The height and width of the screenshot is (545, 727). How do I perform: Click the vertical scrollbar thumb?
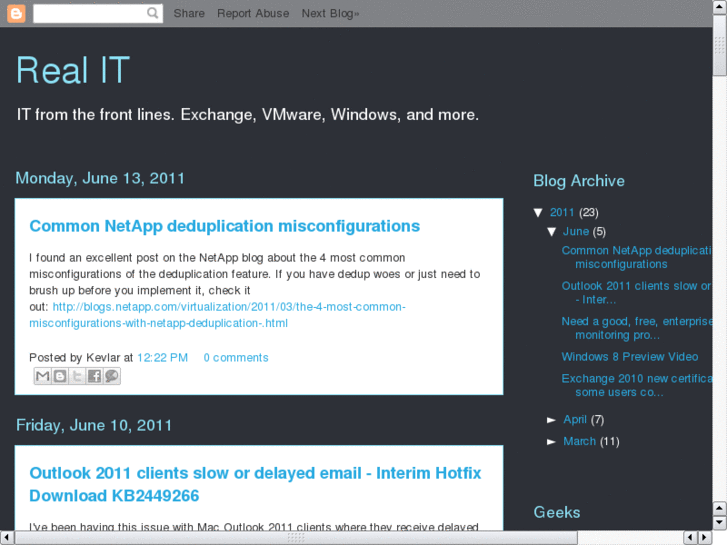[720, 45]
